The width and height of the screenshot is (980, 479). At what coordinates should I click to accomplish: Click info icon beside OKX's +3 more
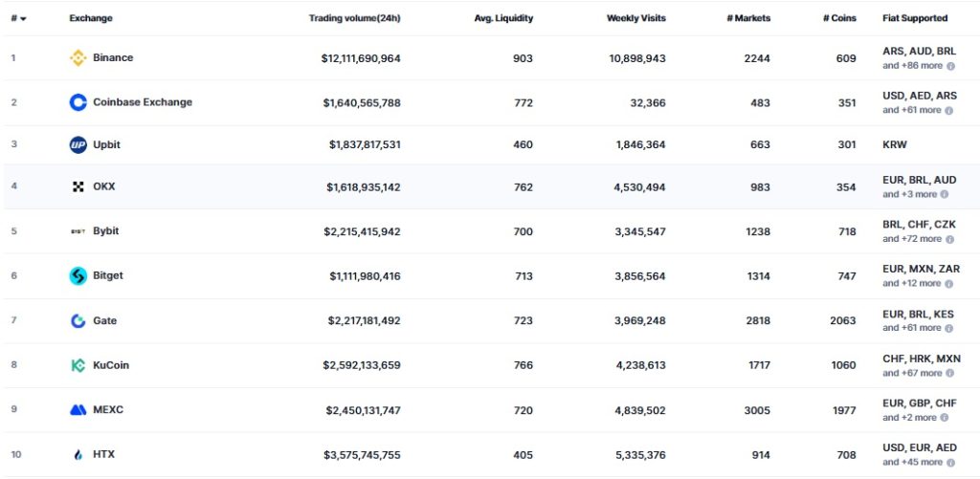[x=945, y=194]
